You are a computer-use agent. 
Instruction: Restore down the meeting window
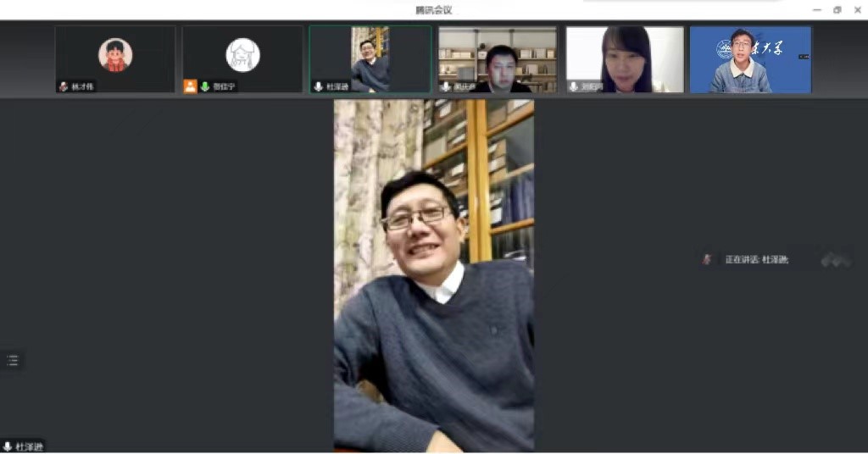pyautogui.click(x=837, y=9)
